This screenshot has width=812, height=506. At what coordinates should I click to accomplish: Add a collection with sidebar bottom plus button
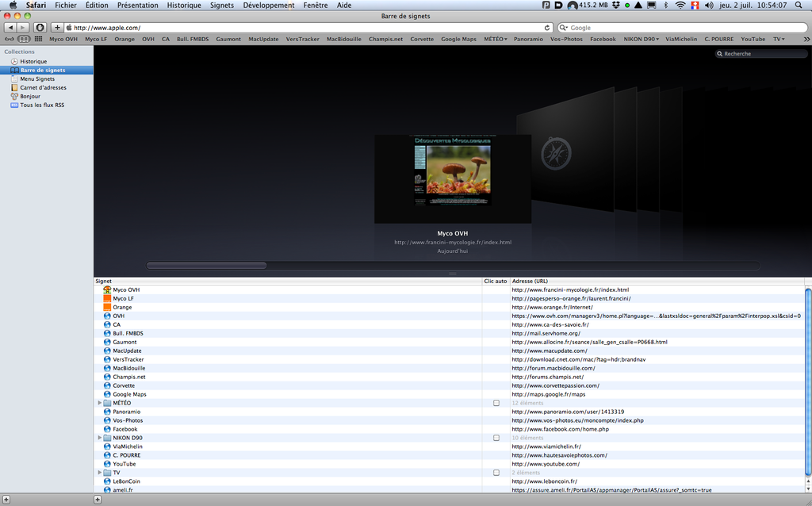pyautogui.click(x=6, y=500)
